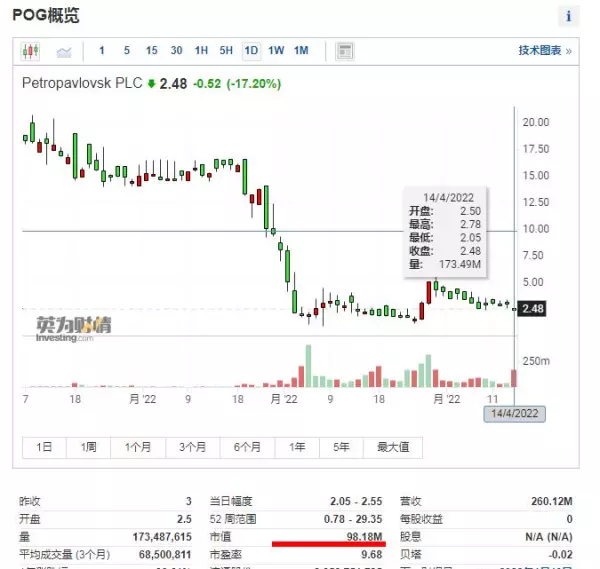The image size is (600, 569).
Task: Click the 52 周范围 value 0.78 - 29.35
Action: pyautogui.click(x=353, y=519)
